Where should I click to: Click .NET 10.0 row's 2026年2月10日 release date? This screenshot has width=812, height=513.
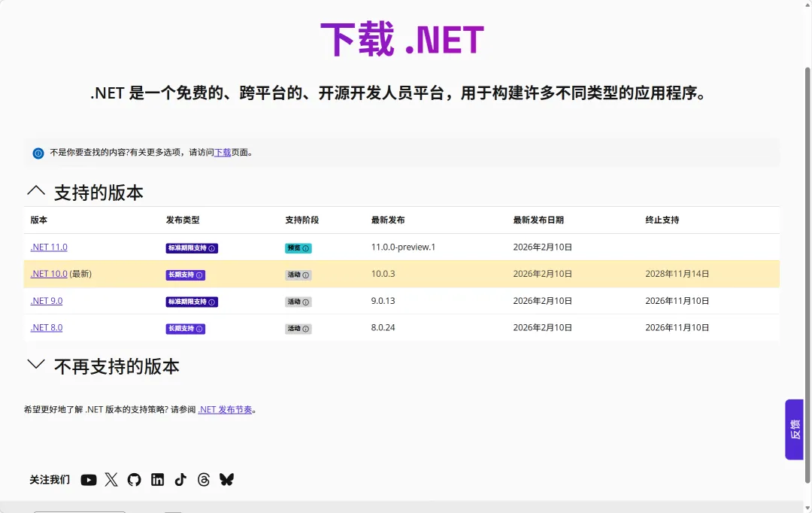click(543, 274)
